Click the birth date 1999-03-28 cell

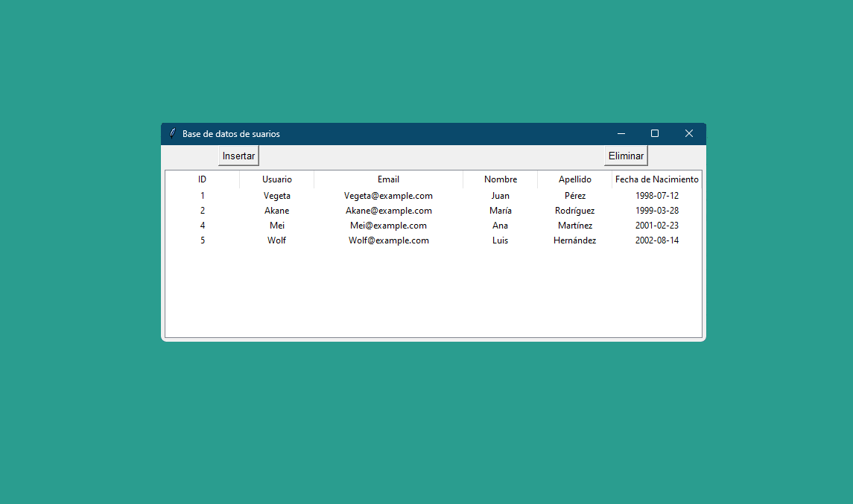pos(656,211)
